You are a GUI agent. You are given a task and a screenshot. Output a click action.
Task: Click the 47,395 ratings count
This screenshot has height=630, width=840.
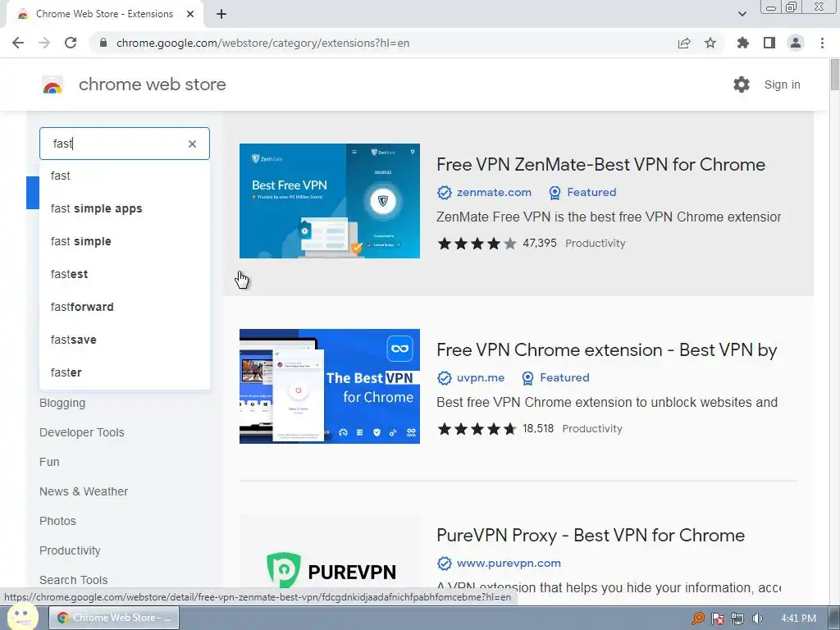pos(540,243)
